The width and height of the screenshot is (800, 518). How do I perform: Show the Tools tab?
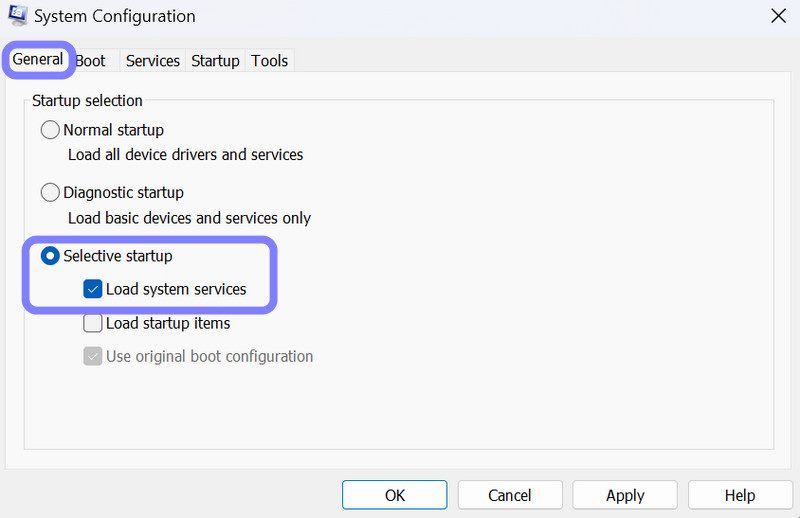269,61
